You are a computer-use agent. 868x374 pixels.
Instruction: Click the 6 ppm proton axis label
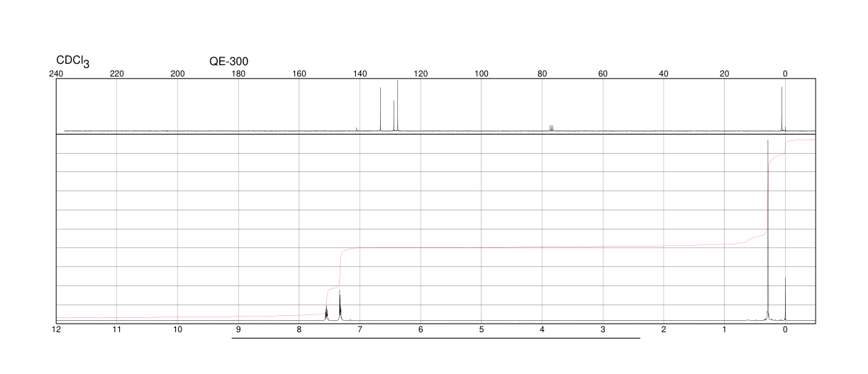(421, 330)
